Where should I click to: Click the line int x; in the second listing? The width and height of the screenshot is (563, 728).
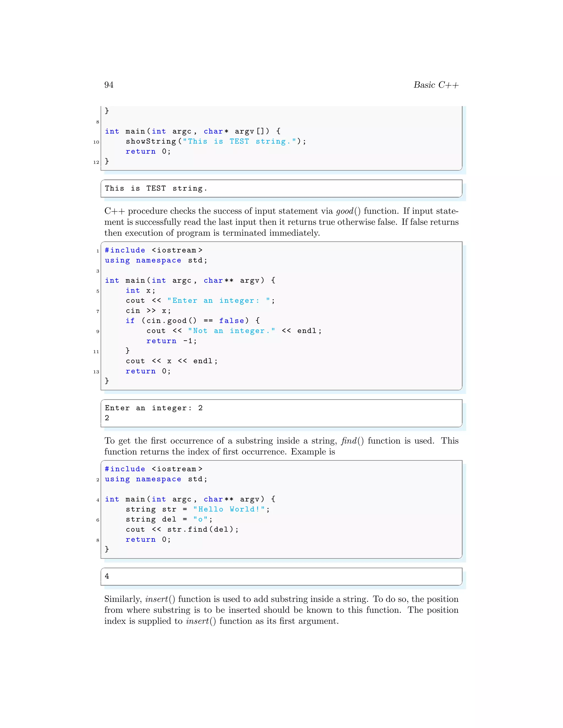click(x=140, y=291)
